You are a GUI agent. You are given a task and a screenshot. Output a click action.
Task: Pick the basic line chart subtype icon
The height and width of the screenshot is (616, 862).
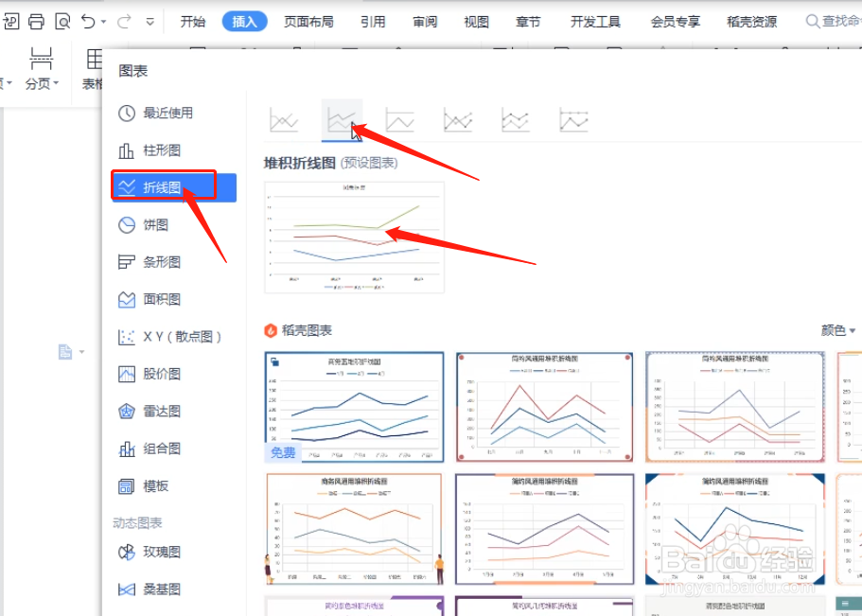284,120
